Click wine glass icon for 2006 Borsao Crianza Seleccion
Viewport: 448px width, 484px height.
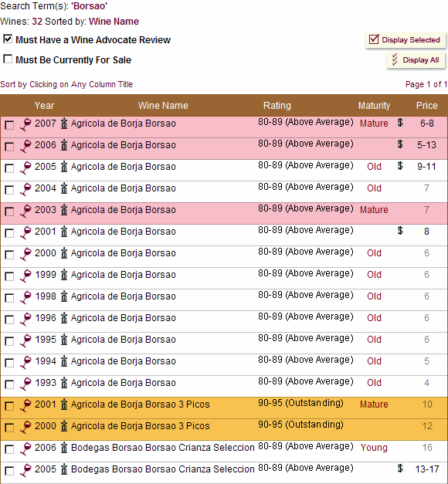pyautogui.click(x=25, y=448)
